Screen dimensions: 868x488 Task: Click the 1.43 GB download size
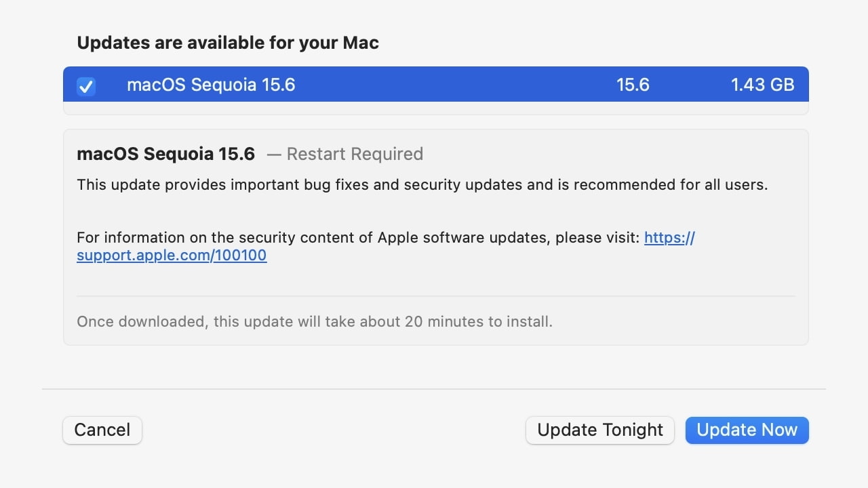(762, 85)
